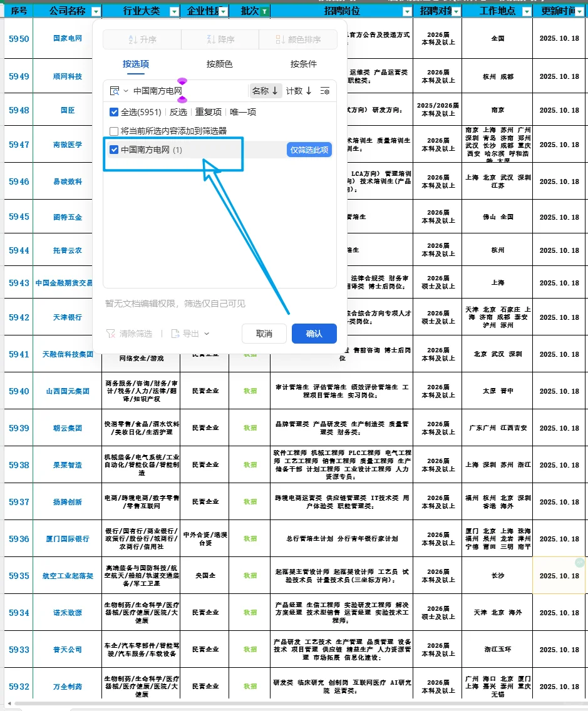This screenshot has width=588, height=711.
Task: Click descending sort 降序 button
Action: pos(220,39)
